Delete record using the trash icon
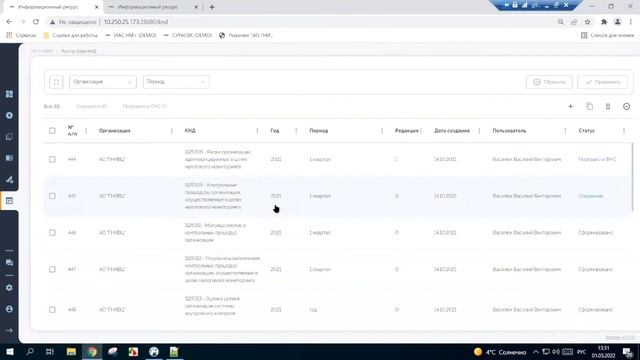The height and width of the screenshot is (360, 640). point(608,107)
